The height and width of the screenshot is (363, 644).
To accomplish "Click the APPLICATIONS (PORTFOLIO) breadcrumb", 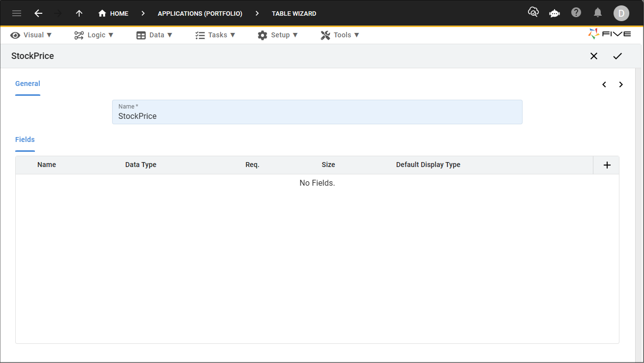I will 200,14.
